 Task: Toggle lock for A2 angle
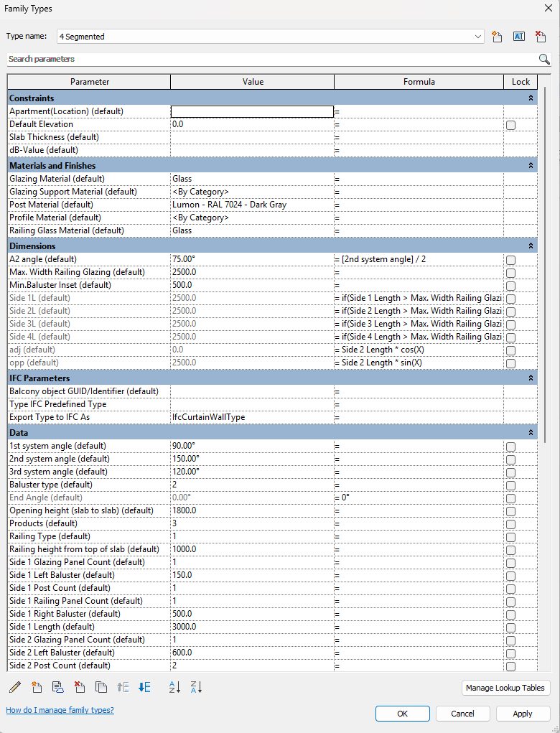point(510,260)
